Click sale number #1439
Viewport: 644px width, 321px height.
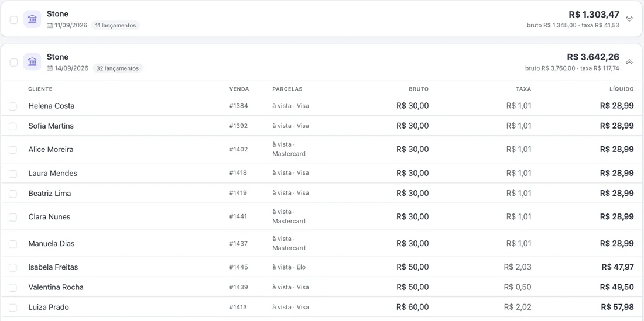pos(239,287)
